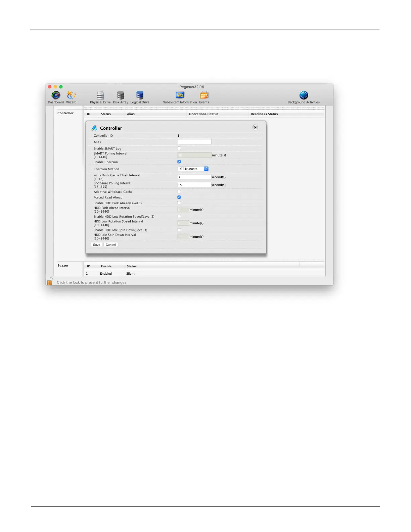Uncheck Forced Read Ahead

(x=179, y=197)
